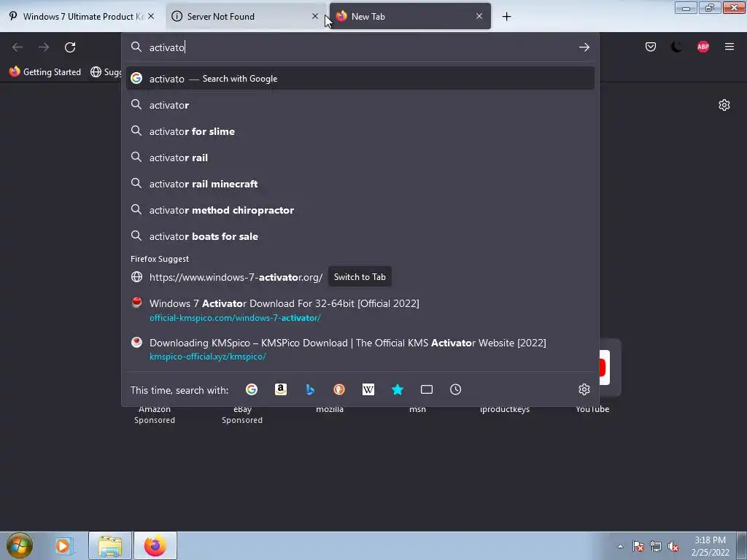Open the taskbar clock showing 3:18 PM
The image size is (747, 560).
tap(710, 546)
